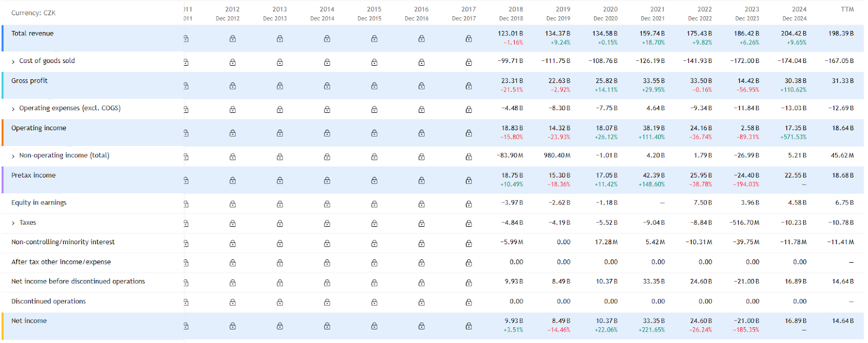The image size is (868, 343).
Task: Click the lock icon for 2014 Taxes row
Action: tap(327, 224)
